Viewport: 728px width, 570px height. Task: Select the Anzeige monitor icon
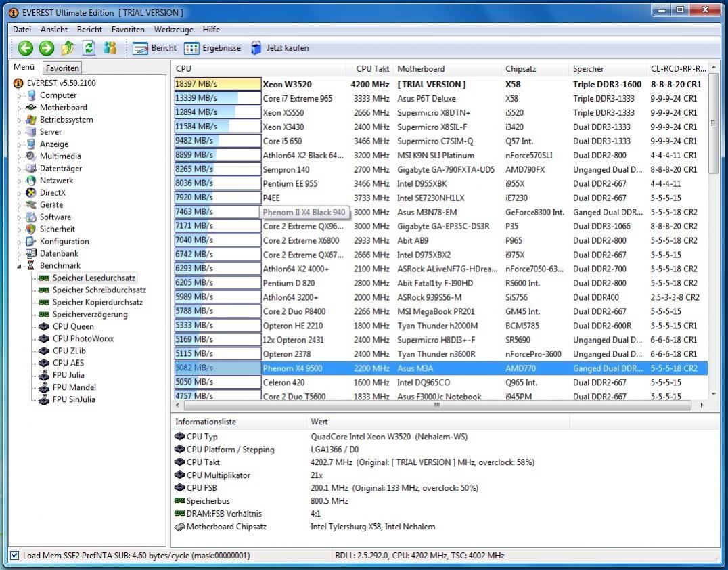click(32, 144)
